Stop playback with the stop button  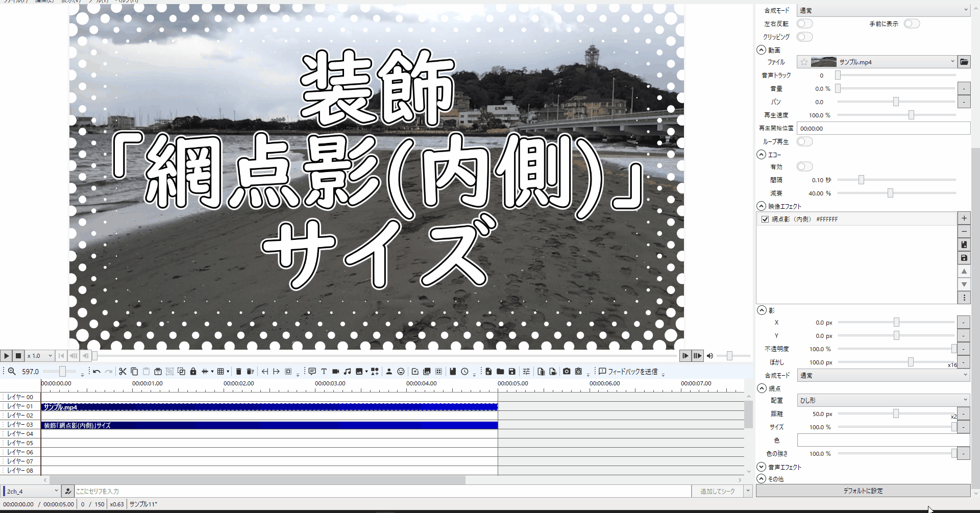[x=18, y=356]
